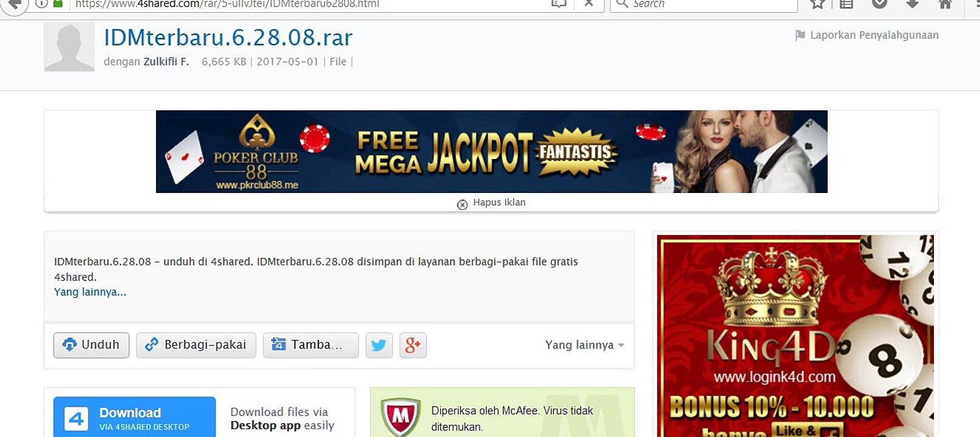
Task: Bookmark this page with the star icon
Action: tap(817, 4)
